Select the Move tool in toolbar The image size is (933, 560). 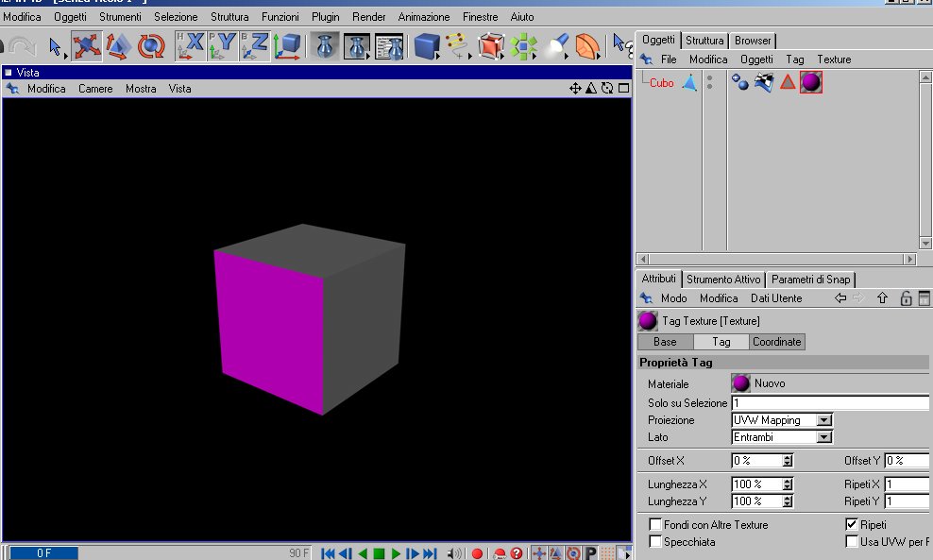pyautogui.click(x=86, y=46)
